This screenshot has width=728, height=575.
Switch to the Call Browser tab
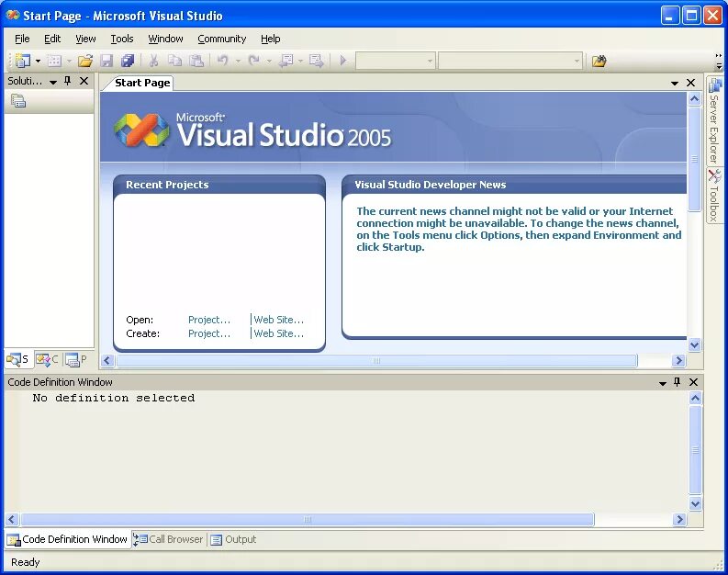(x=169, y=539)
